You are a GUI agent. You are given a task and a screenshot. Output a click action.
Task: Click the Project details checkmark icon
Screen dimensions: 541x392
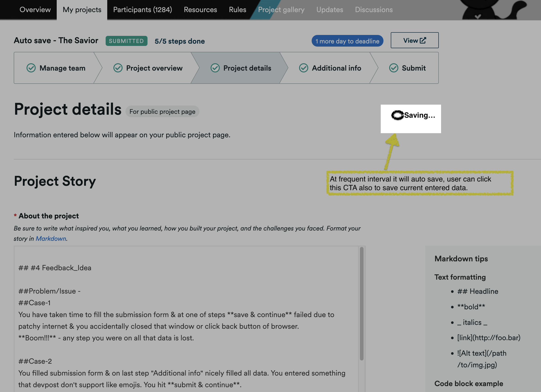coord(215,68)
